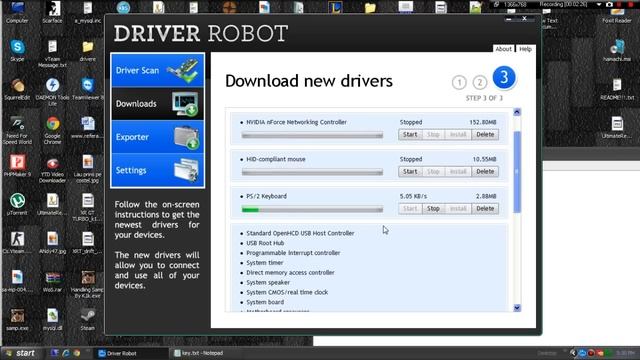Viewport: 640px width, 360px height.
Task: Go to step 1 circle
Action: tap(459, 82)
